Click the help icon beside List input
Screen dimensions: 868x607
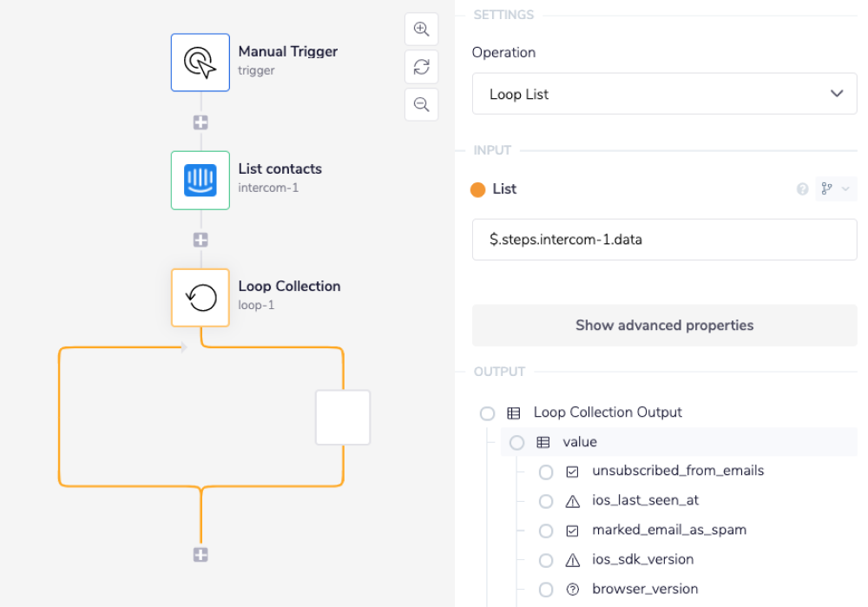(x=803, y=189)
